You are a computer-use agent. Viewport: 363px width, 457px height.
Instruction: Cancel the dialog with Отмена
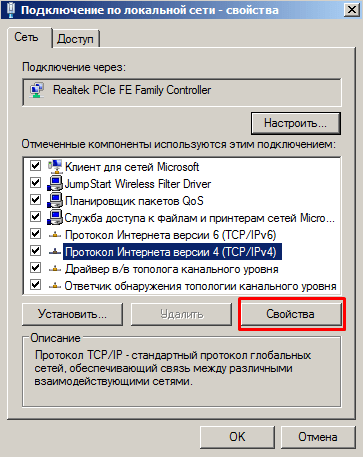click(x=318, y=437)
